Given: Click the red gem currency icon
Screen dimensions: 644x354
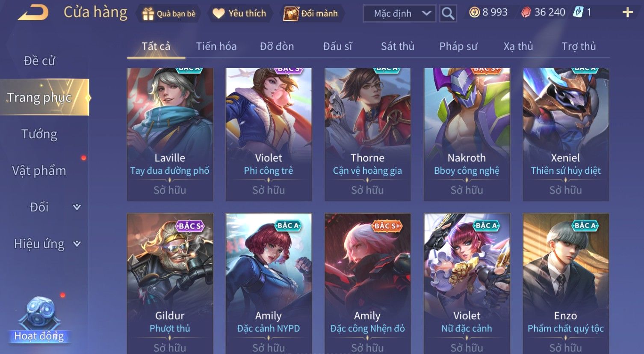Looking at the screenshot, I should tap(526, 12).
